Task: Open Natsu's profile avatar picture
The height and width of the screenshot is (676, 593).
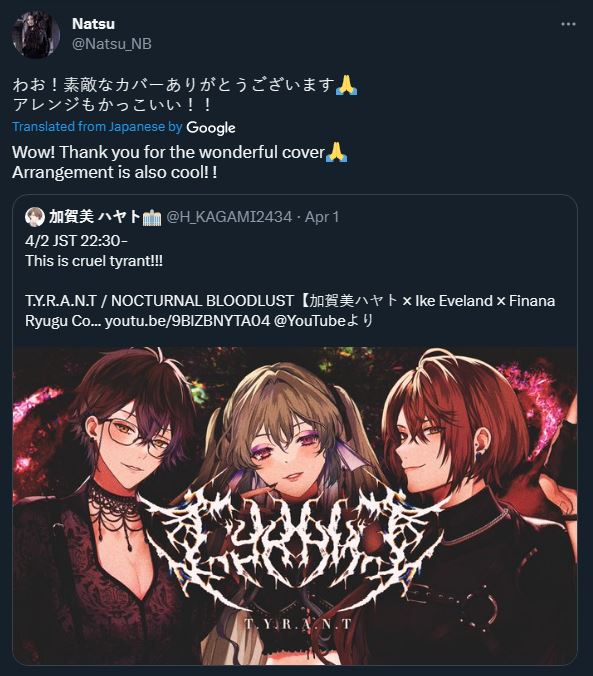Action: (x=36, y=34)
